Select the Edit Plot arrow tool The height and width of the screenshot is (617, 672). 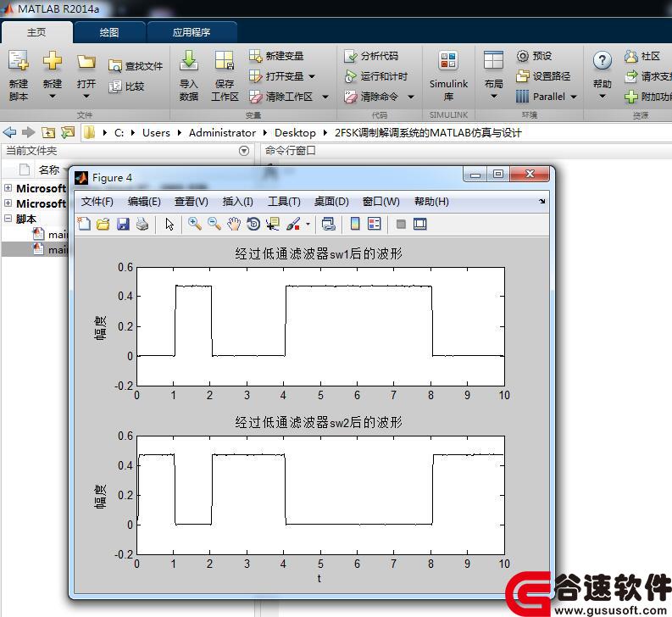(x=169, y=224)
